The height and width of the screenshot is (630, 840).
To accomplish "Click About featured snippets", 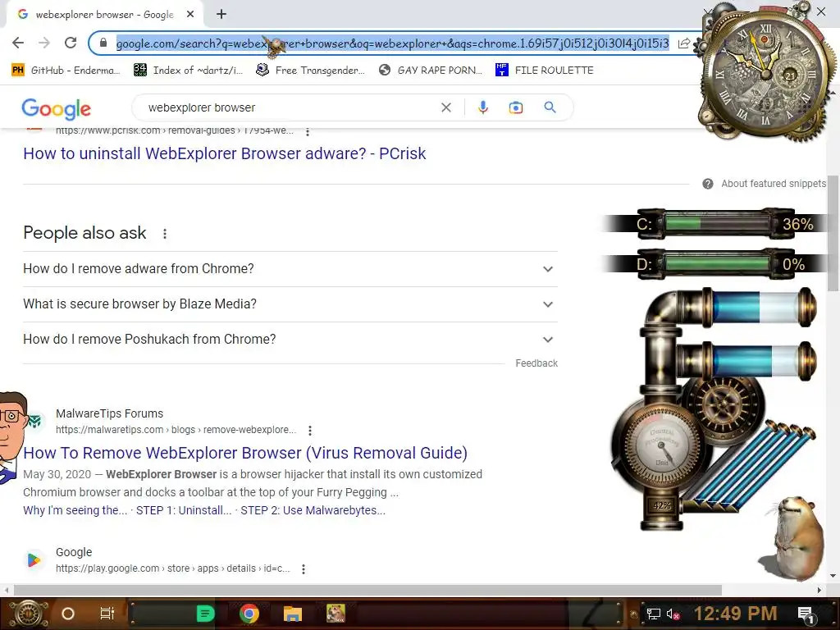I will (774, 184).
